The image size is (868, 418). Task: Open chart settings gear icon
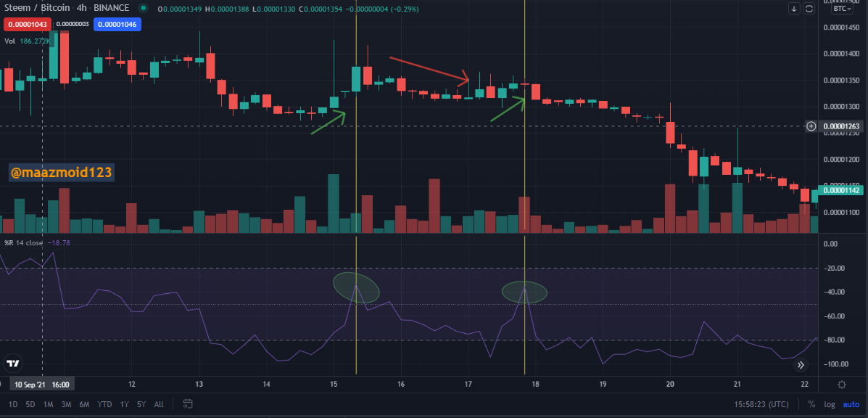[x=842, y=385]
